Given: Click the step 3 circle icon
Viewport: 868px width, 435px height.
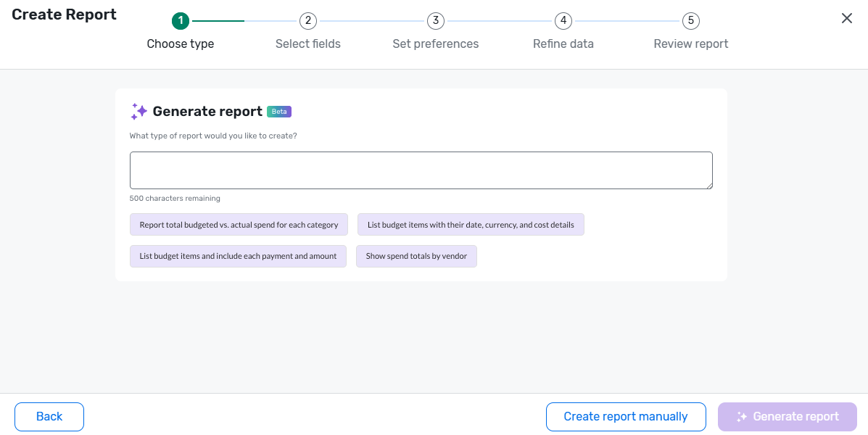Looking at the screenshot, I should (436, 21).
